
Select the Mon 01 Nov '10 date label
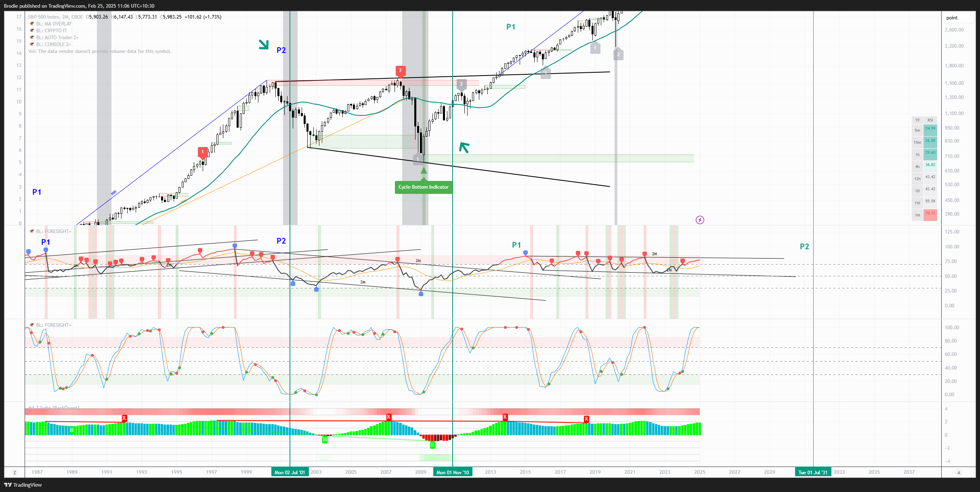(453, 472)
